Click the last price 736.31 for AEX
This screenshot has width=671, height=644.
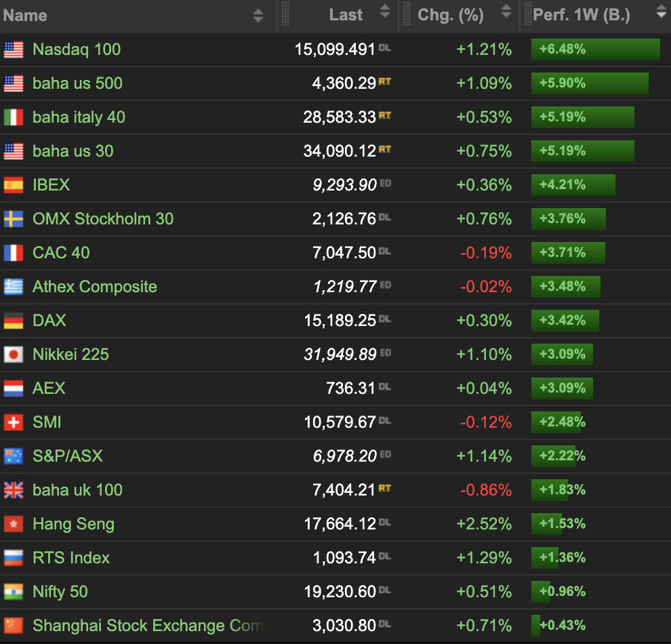click(x=351, y=388)
